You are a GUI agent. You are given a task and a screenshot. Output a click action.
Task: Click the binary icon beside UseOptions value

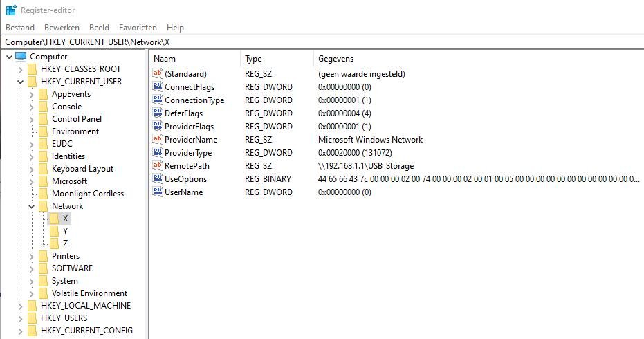(157, 179)
